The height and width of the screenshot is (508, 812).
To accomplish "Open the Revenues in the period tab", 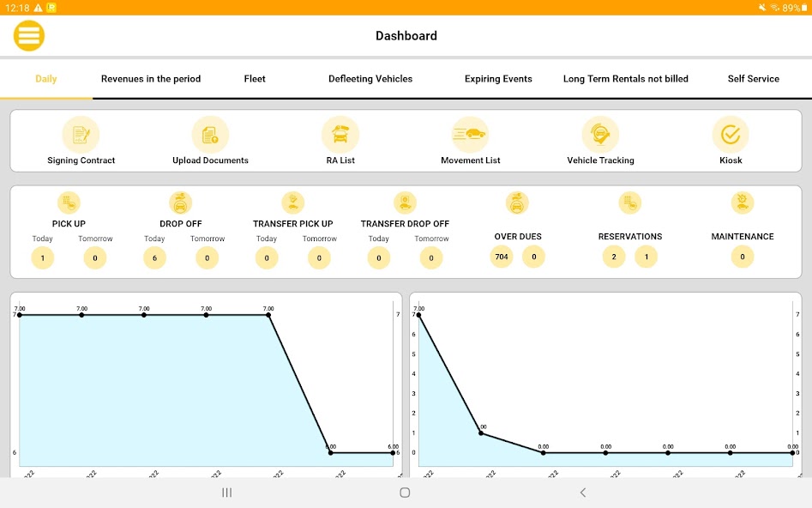I will pyautogui.click(x=151, y=79).
